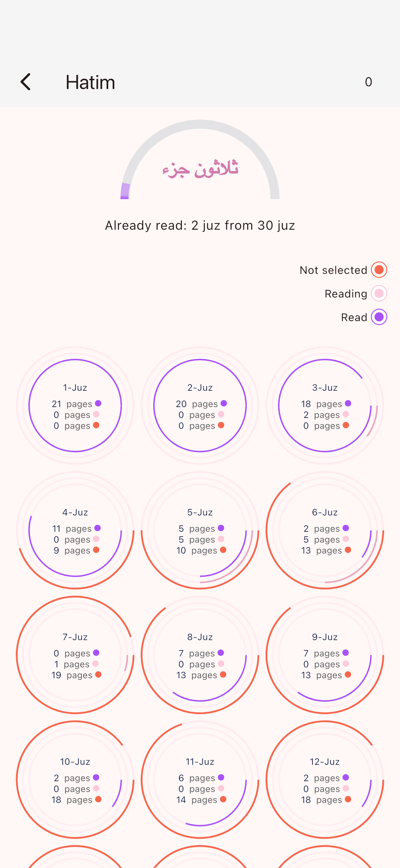The image size is (400, 868).
Task: Select the Not selected radio indicator
Action: (x=379, y=270)
